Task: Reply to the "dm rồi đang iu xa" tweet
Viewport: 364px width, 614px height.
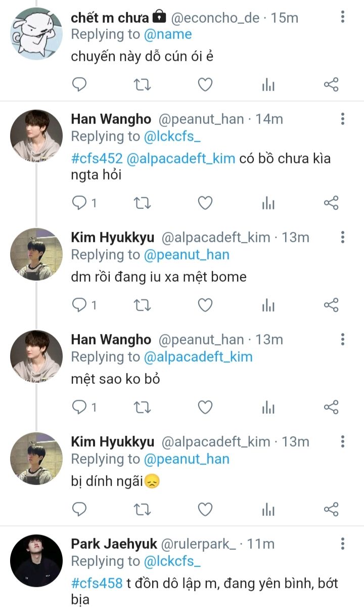Action: (x=79, y=305)
